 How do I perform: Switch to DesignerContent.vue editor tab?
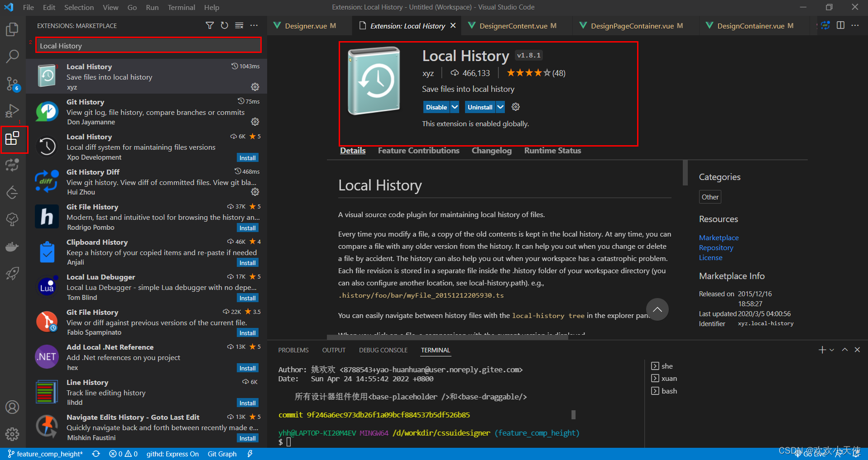(x=518, y=26)
